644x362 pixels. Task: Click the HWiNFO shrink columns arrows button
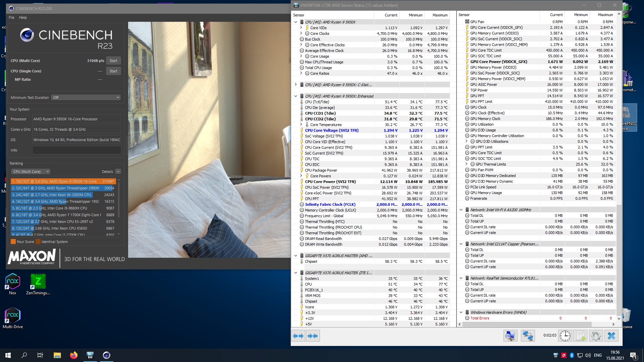[313, 336]
